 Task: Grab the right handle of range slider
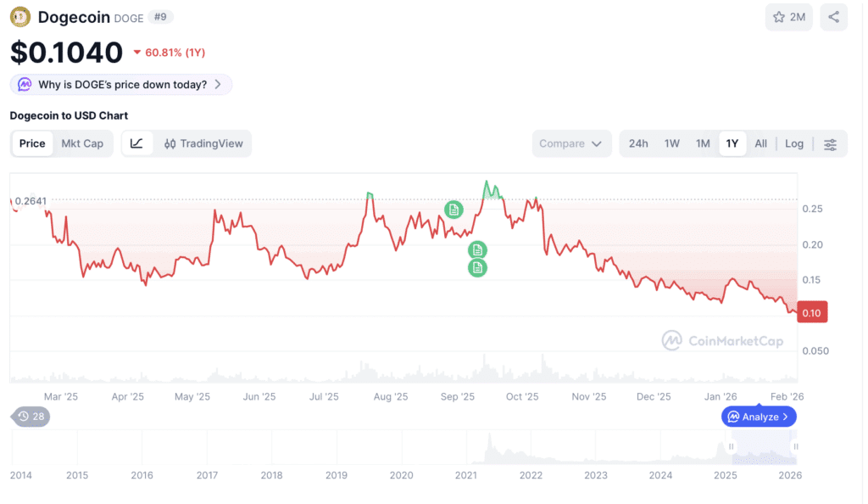(795, 446)
